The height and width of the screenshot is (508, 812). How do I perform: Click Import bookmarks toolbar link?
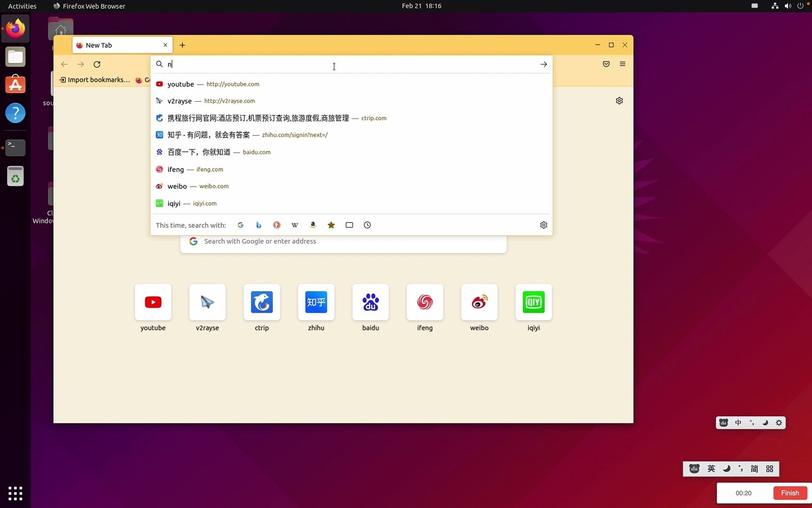click(94, 79)
